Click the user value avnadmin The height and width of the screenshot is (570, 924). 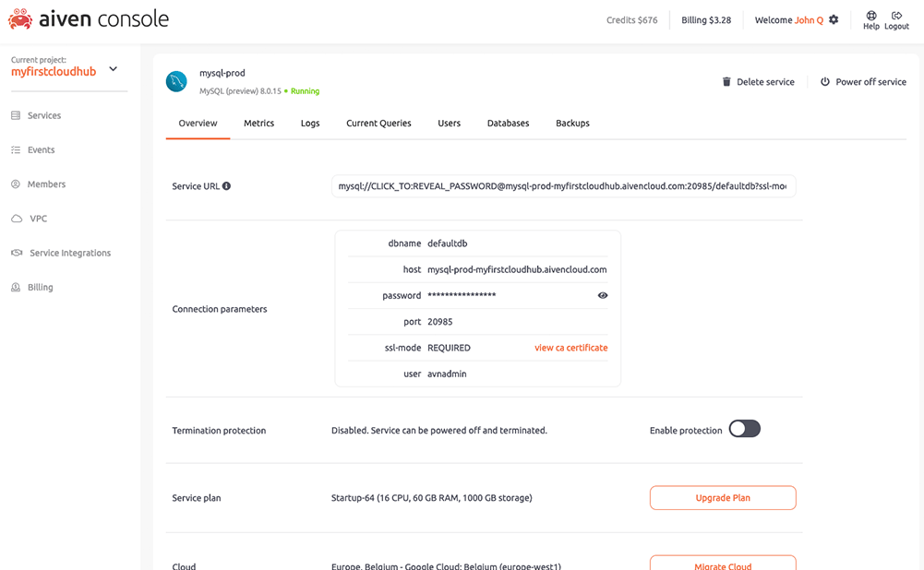click(x=447, y=374)
